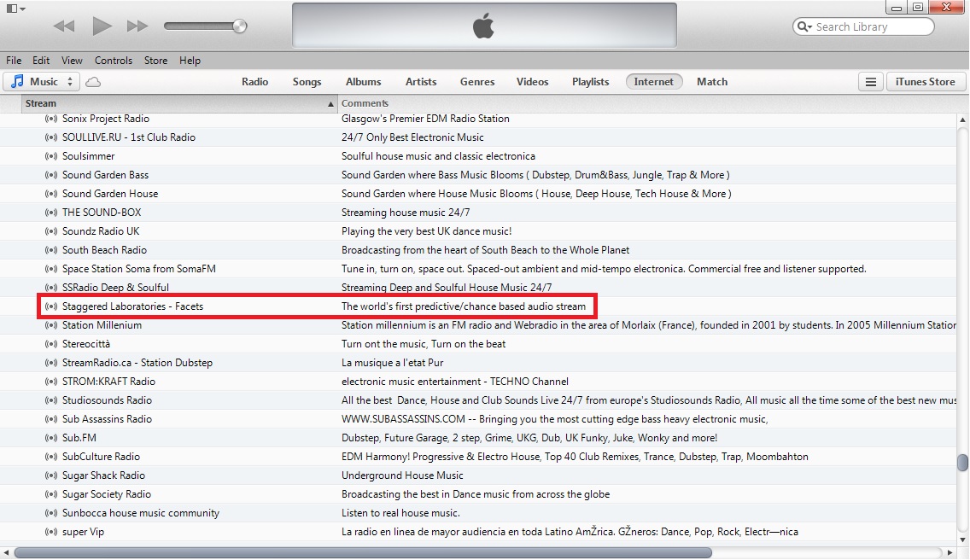Click stream icon for Studiosounds Radio
The width and height of the screenshot is (970, 560).
tap(51, 400)
